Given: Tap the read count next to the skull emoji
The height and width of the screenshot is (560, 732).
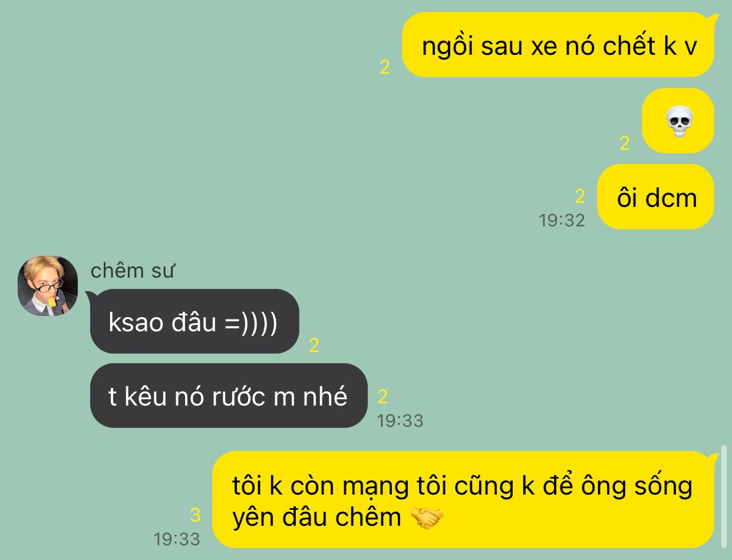Looking at the screenshot, I should tap(625, 143).
